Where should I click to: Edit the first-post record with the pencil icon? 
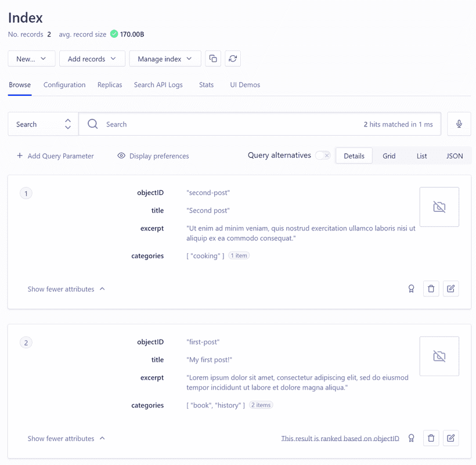click(x=451, y=438)
